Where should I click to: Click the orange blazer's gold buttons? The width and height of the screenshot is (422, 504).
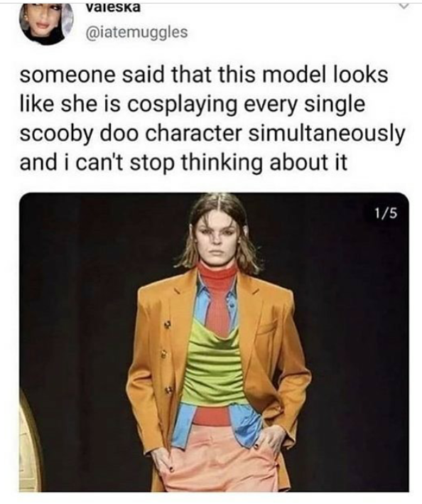(x=166, y=356)
